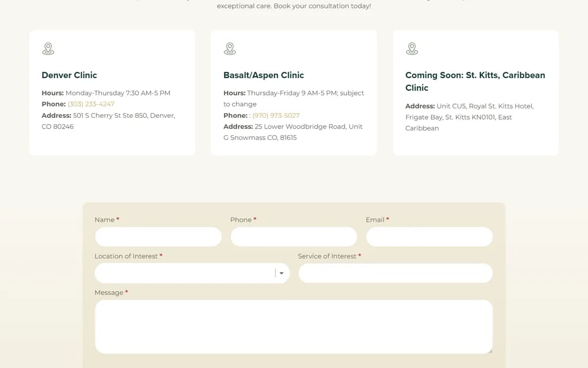The image size is (588, 368).
Task: Click the 25 Lower Woodbridge Road address
Action: [x=293, y=132]
